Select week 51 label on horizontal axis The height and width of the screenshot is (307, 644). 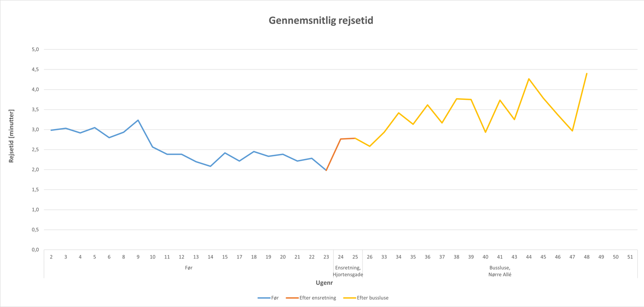click(x=630, y=257)
